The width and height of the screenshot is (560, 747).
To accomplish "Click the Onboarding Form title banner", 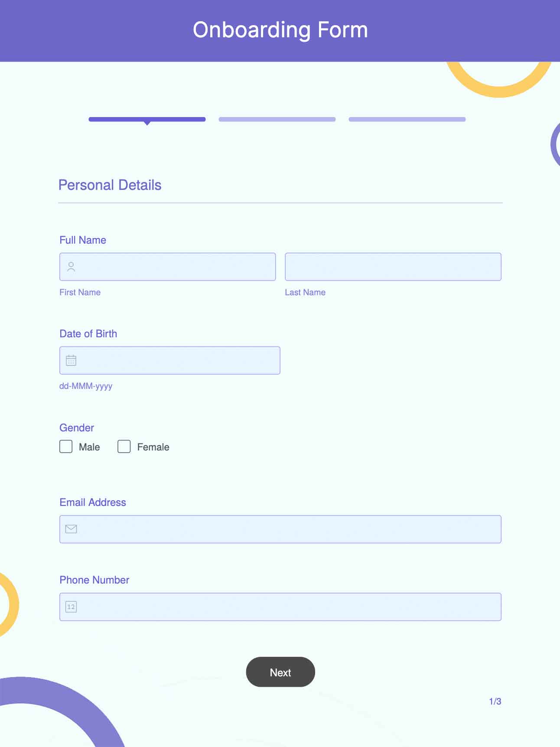I will (x=280, y=30).
